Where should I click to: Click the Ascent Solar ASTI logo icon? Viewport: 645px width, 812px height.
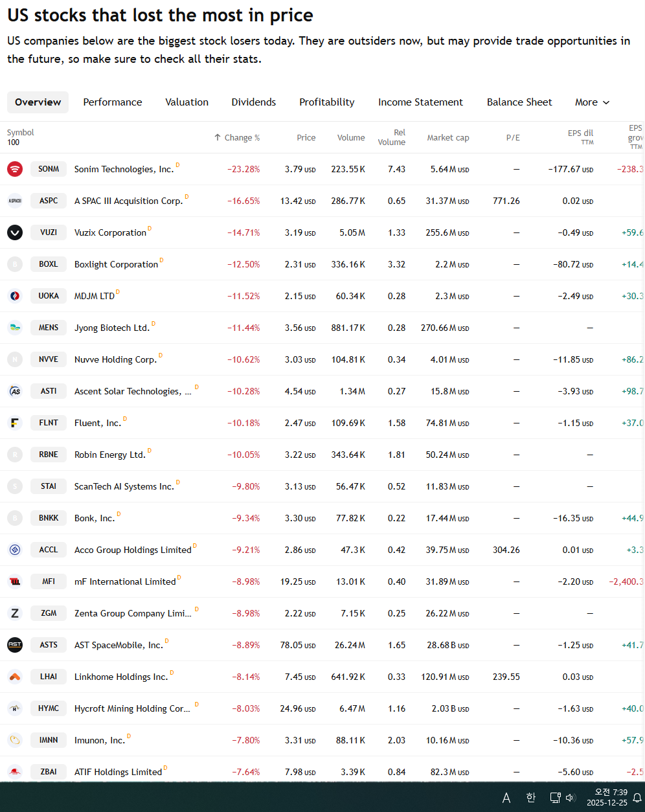pos(15,391)
